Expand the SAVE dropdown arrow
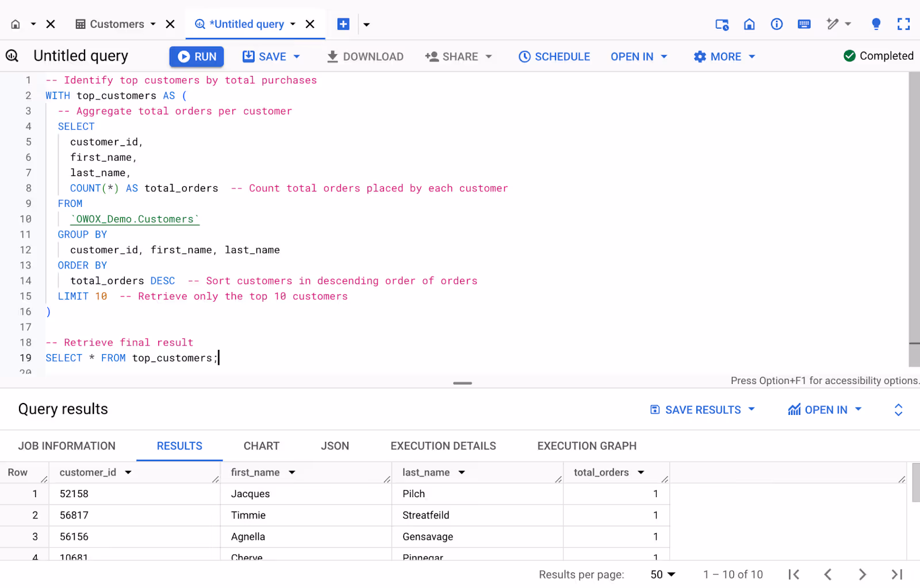This screenshot has width=920, height=588. [x=297, y=56]
